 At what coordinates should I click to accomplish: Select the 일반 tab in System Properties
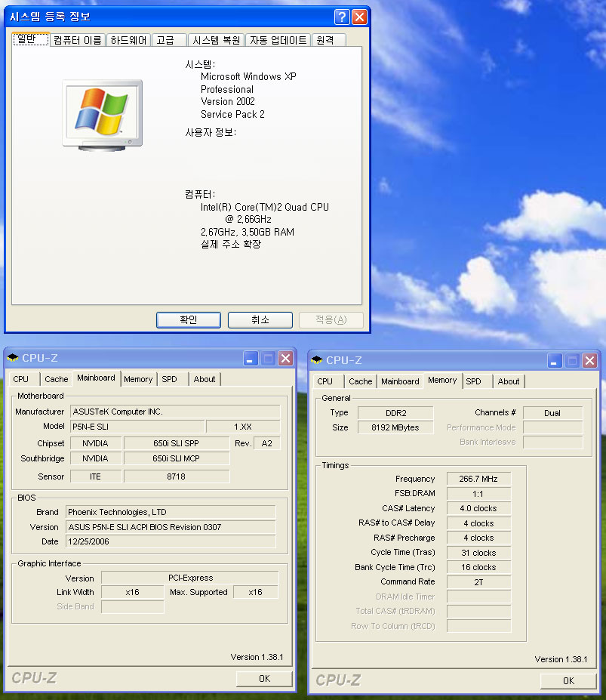click(x=30, y=39)
